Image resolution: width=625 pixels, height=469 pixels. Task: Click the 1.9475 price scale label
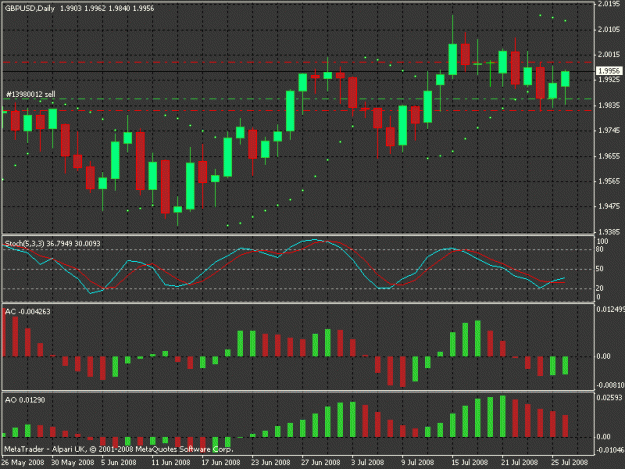click(609, 206)
